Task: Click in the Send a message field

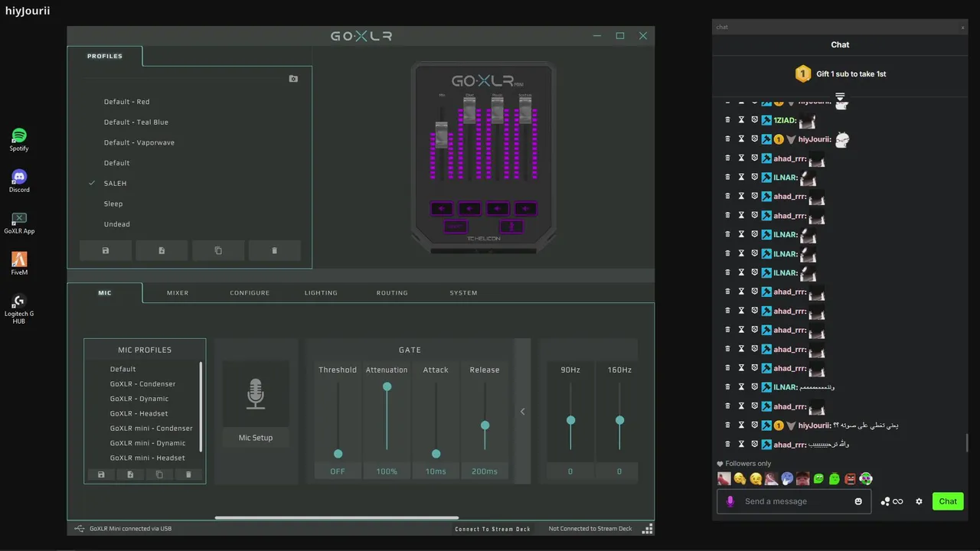Action: click(x=794, y=501)
